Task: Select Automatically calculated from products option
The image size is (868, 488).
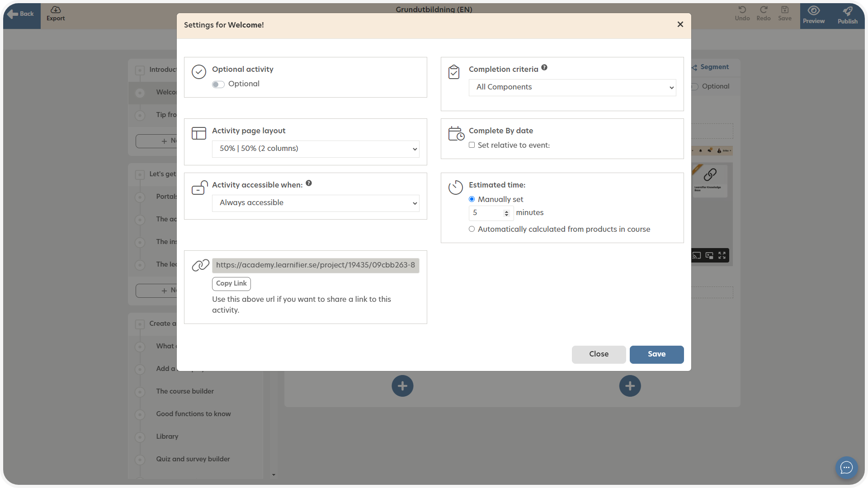Action: (x=472, y=229)
